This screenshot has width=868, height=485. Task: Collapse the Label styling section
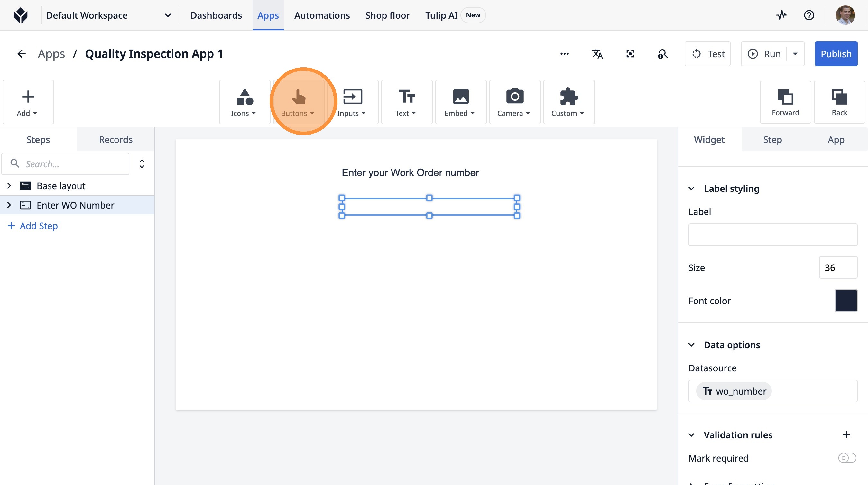691,188
